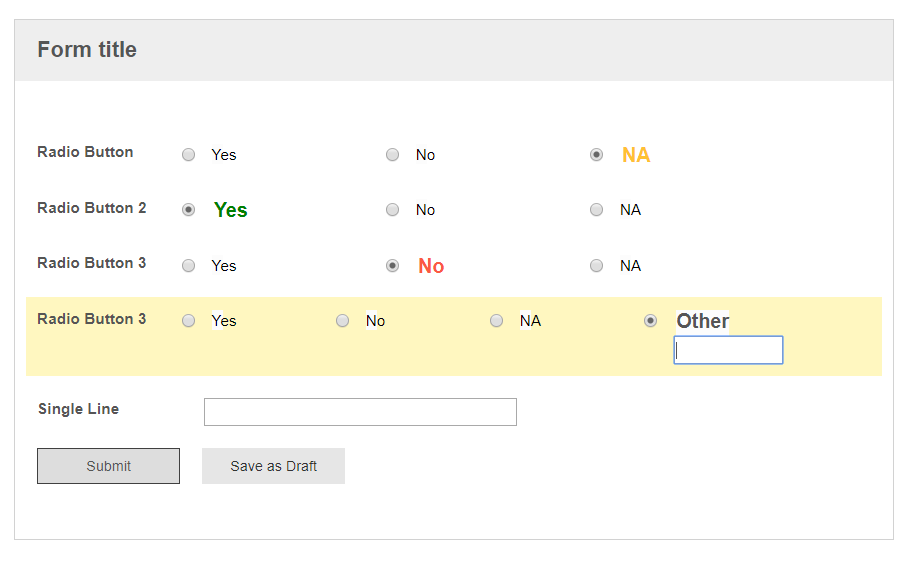Choose NA for Radio Button 2
Screen dimensions: 921x562
click(597, 210)
